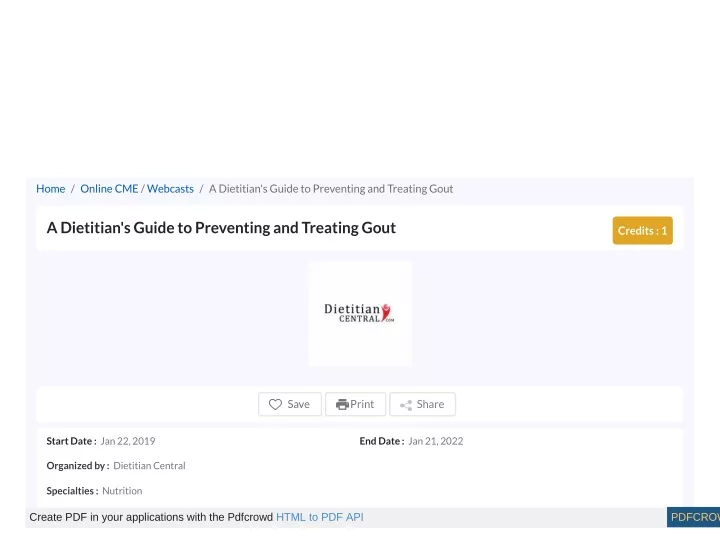The image size is (720, 556).
Task: Click the Dietitian Central organizer name
Action: pyautogui.click(x=149, y=466)
